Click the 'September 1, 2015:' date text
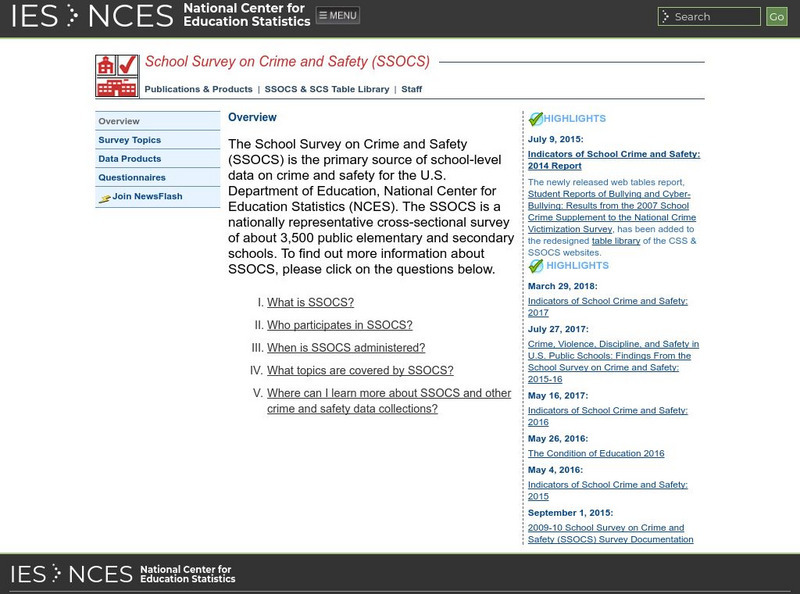800x594 pixels. click(570, 513)
